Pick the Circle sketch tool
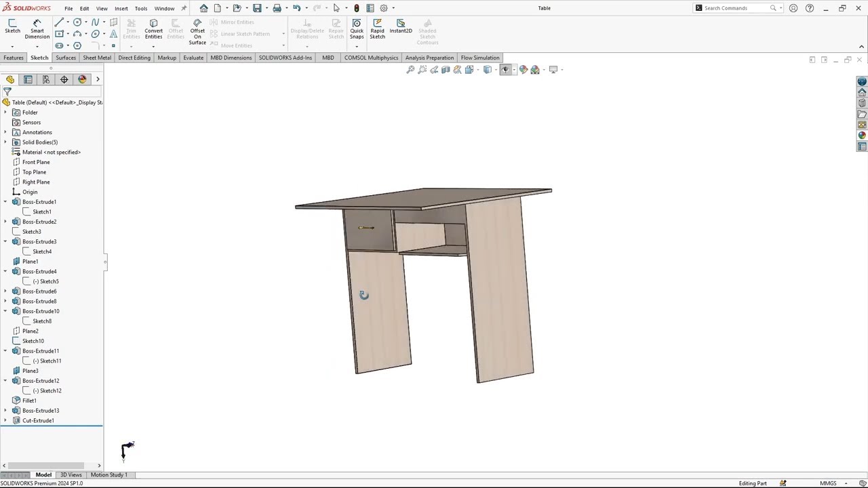 click(77, 22)
